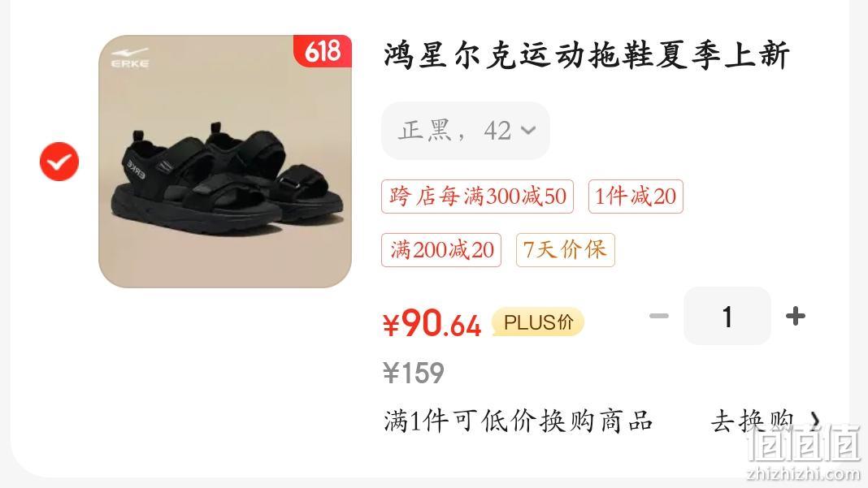Expand the 正黑, 42 variant dropdown
Image resolution: width=868 pixels, height=488 pixels.
[466, 131]
